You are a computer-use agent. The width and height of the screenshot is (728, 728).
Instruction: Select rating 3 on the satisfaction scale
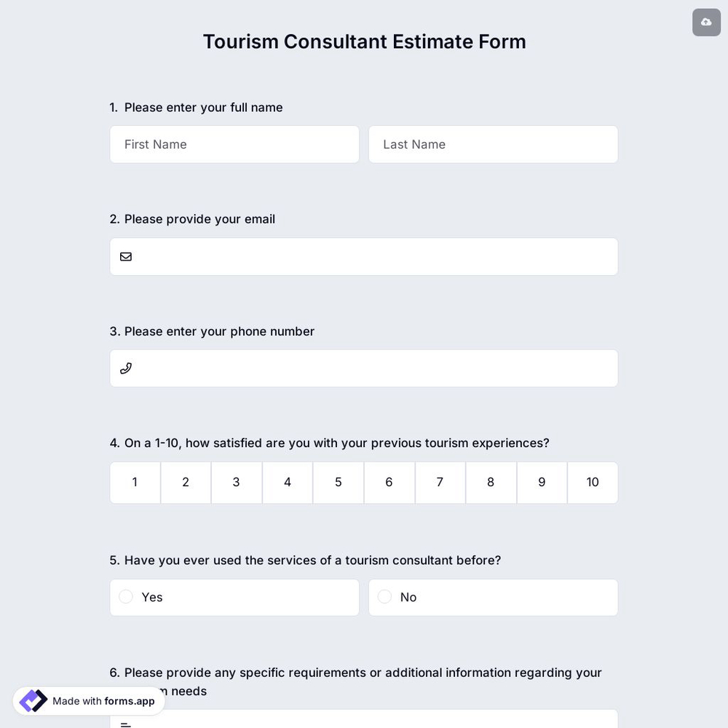[x=236, y=482]
